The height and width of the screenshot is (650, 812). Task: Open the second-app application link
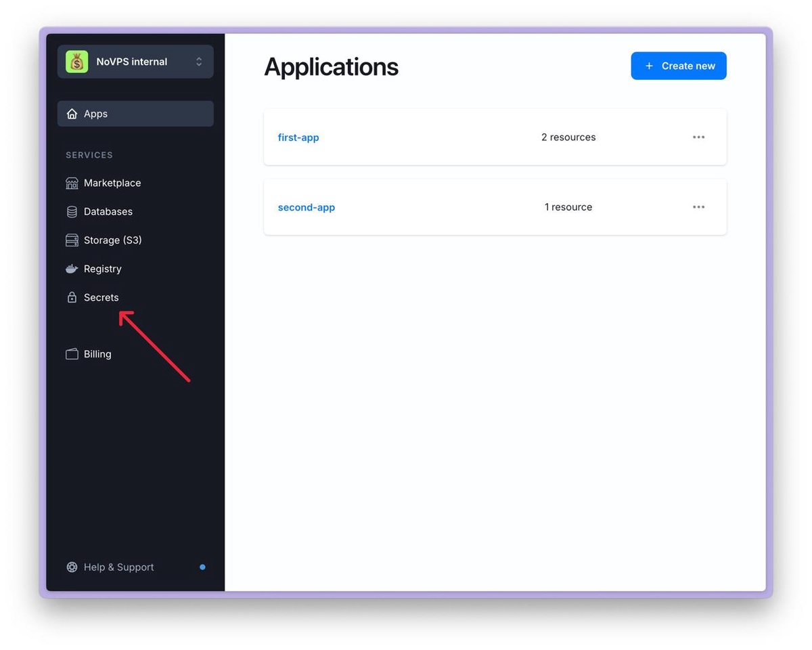[x=307, y=207]
